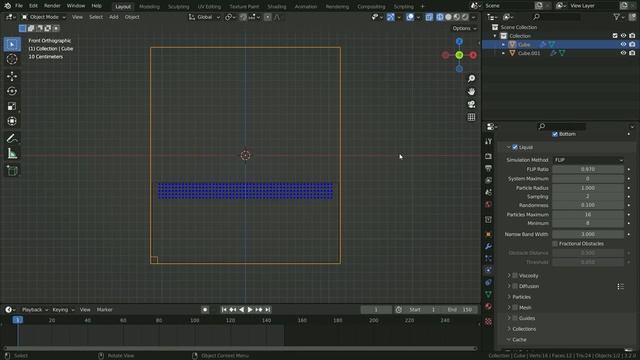
Task: Click the viewport zoom magnifier gizmo
Action: pyautogui.click(x=471, y=78)
